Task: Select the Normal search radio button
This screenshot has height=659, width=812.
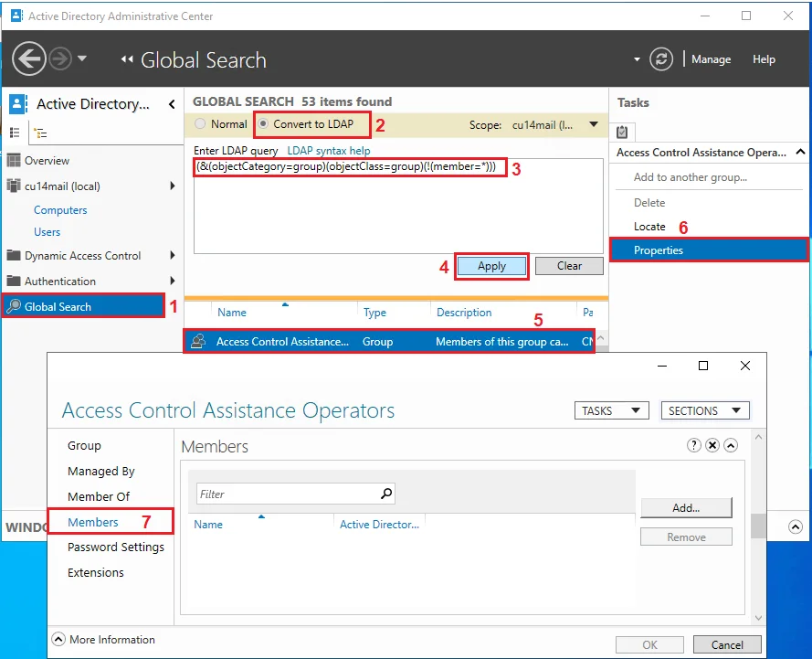Action: point(200,124)
